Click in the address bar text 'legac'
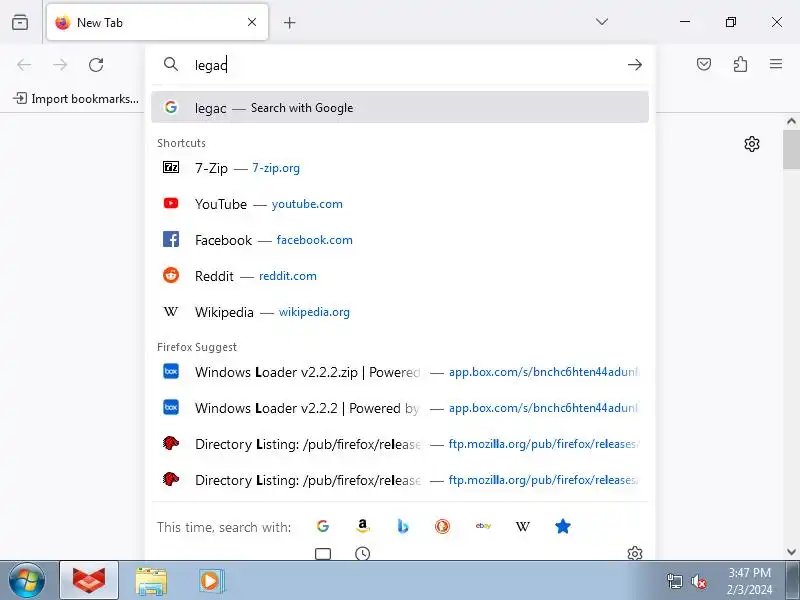This screenshot has height=600, width=800. (x=210, y=65)
